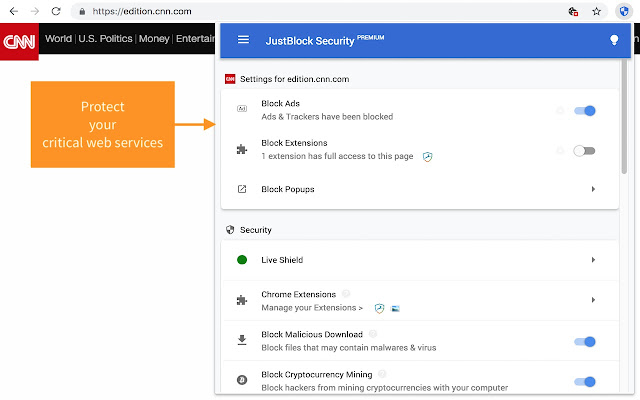The height and width of the screenshot is (400, 640).
Task: Click the Block Malicious Download icon
Action: 242,341
